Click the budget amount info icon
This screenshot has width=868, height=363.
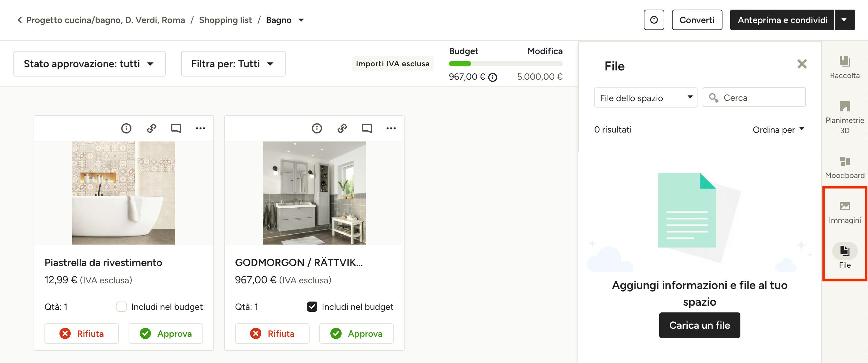coord(493,77)
